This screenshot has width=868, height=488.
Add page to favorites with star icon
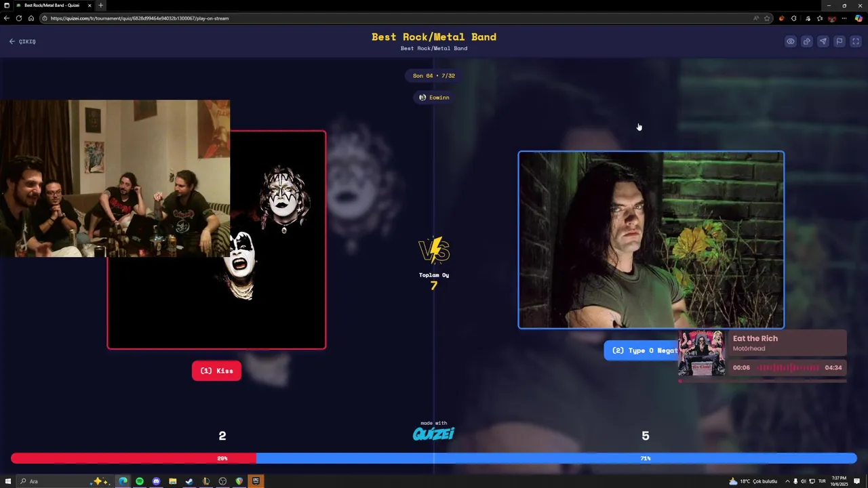coord(767,18)
